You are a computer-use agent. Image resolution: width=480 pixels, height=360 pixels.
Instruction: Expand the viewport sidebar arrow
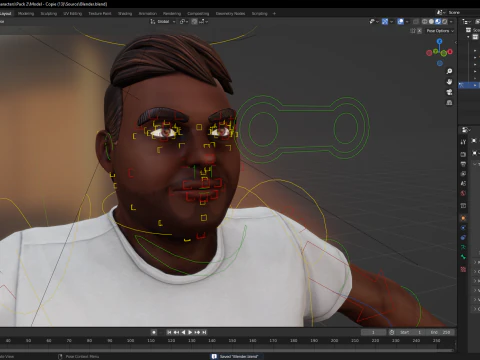pos(455,42)
